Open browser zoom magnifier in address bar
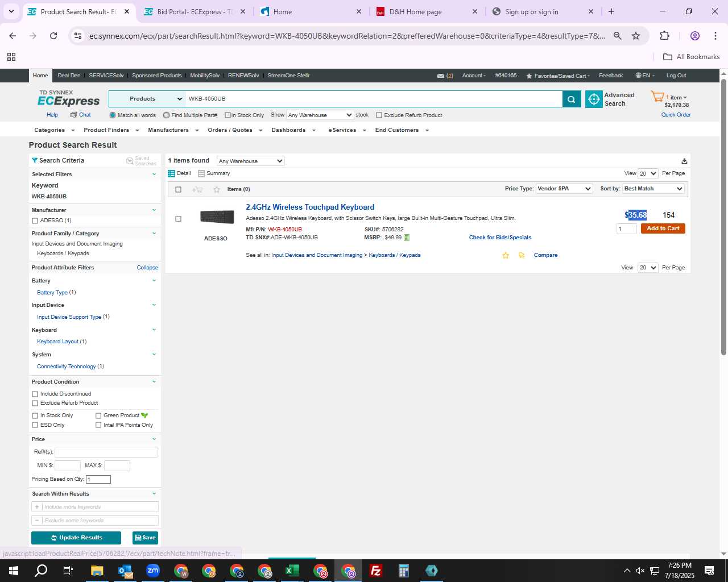The width and height of the screenshot is (728, 582). point(617,36)
